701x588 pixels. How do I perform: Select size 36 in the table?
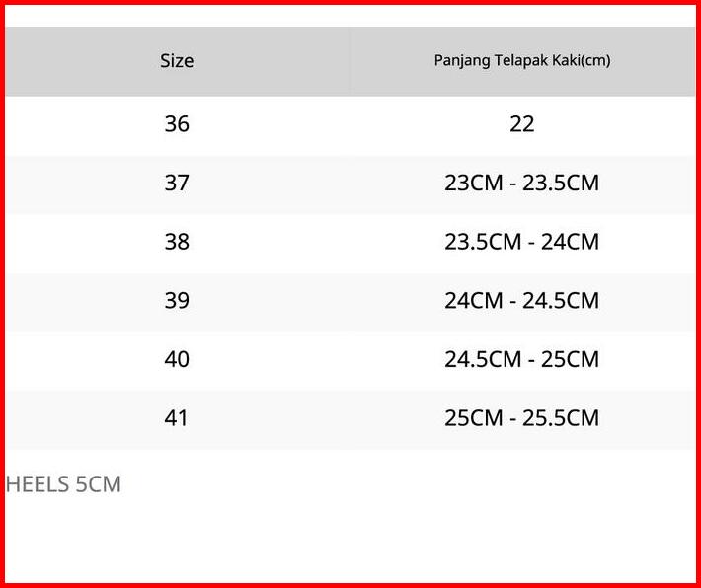pyautogui.click(x=177, y=124)
